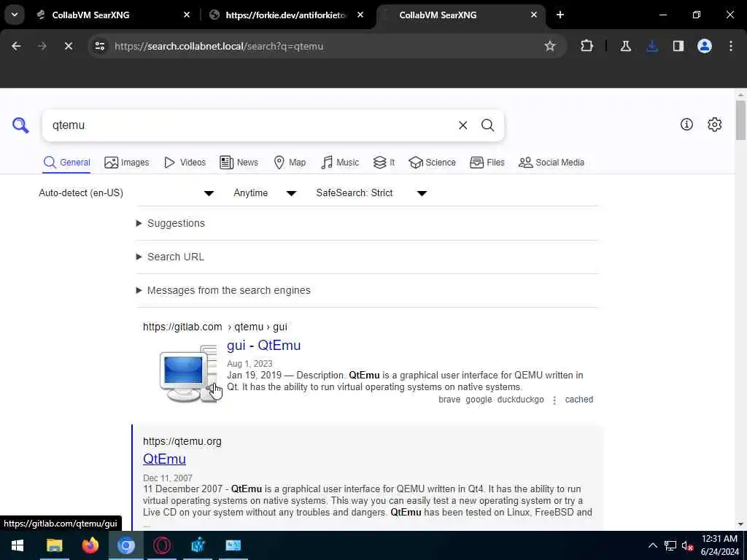Open the Auto-detect language dropdown

(x=126, y=192)
